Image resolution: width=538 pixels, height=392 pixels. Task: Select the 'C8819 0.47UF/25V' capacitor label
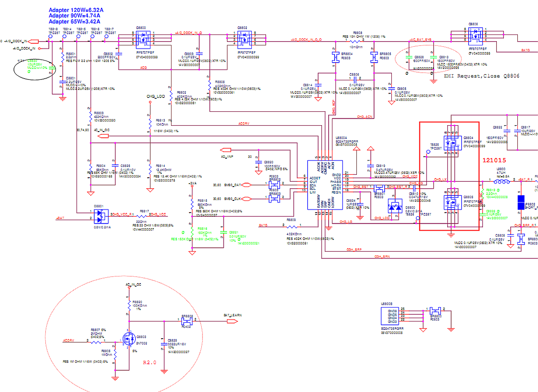pyautogui.click(x=384, y=168)
